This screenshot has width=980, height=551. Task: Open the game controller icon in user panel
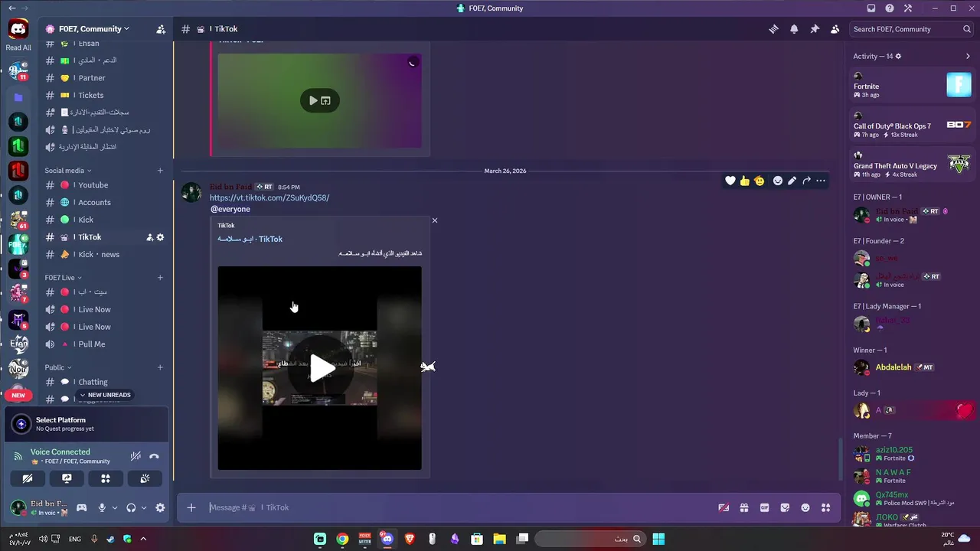(x=81, y=507)
